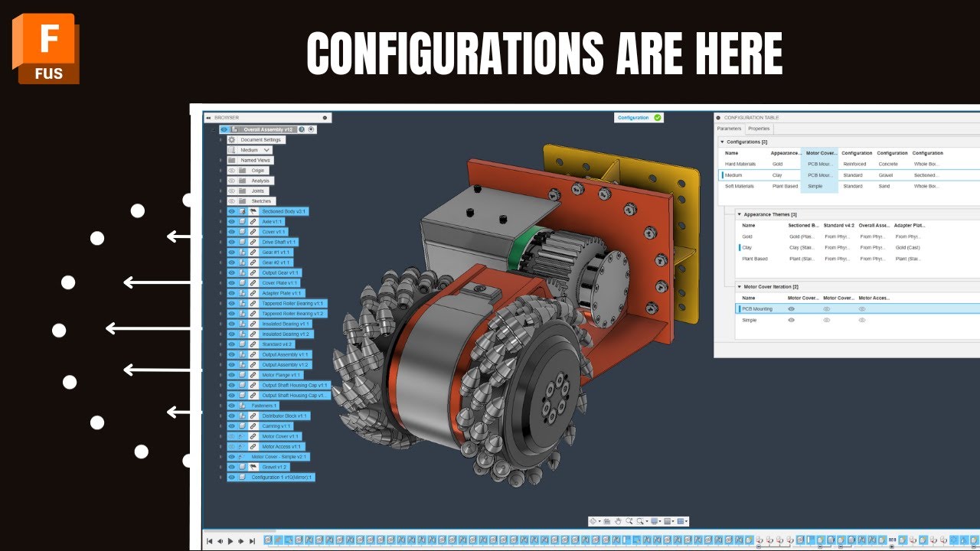
Task: Select the Gold appearance theme row
Action: tap(857, 236)
